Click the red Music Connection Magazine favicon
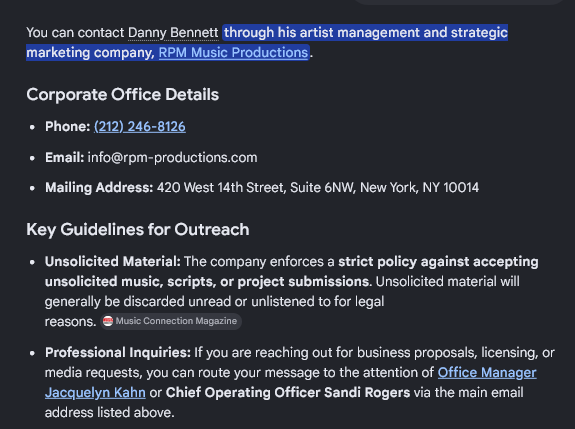 pos(108,321)
